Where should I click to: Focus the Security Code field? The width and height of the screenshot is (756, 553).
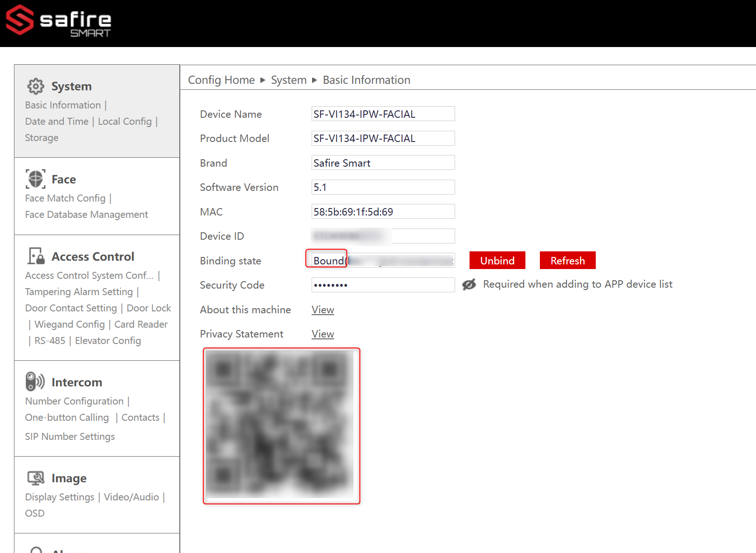[383, 285]
